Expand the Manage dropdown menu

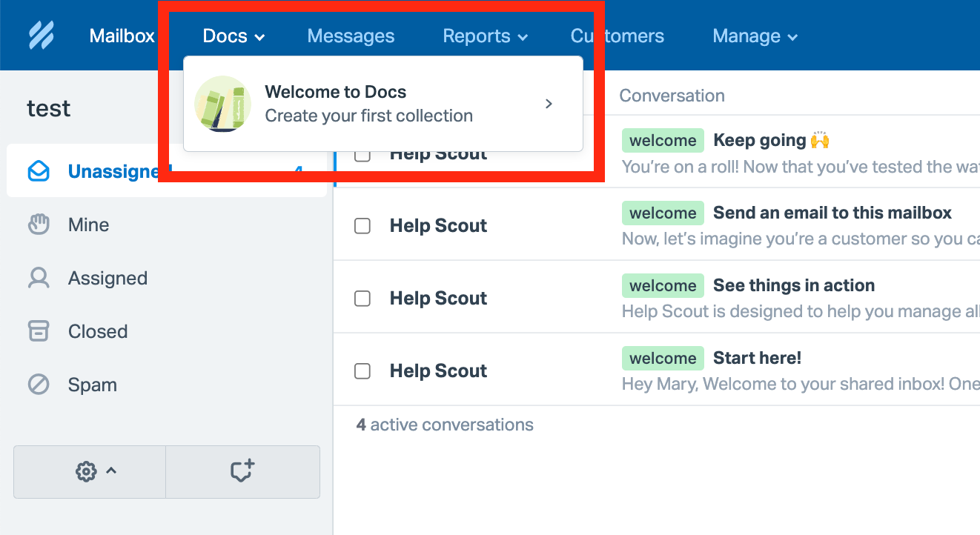pyautogui.click(x=755, y=36)
